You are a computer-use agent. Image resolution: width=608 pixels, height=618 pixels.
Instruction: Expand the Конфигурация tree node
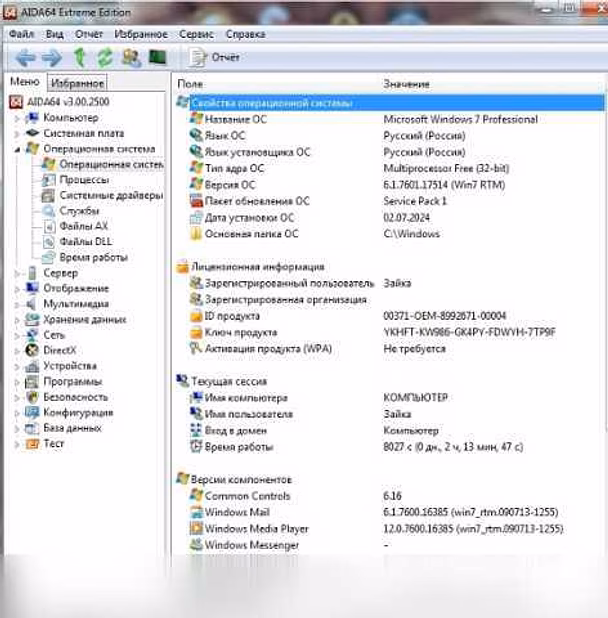(17, 413)
